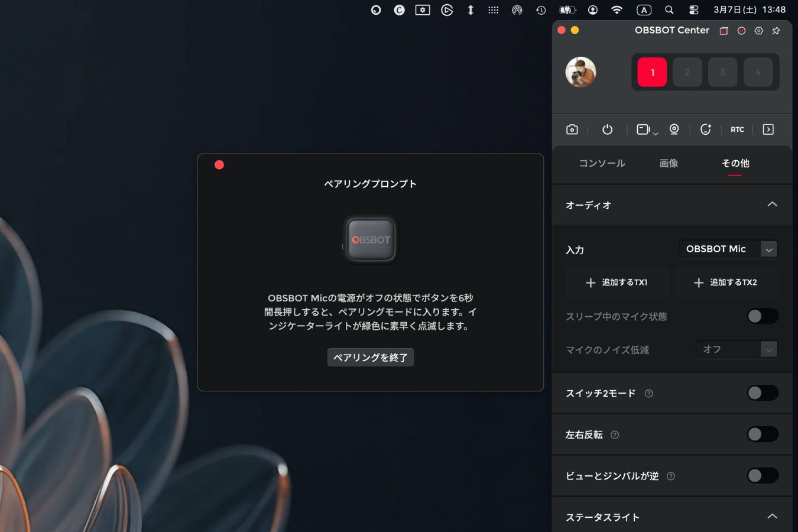Screen dimensions: 798x532
Task: Switch to the 画像 tab
Action: (669, 164)
